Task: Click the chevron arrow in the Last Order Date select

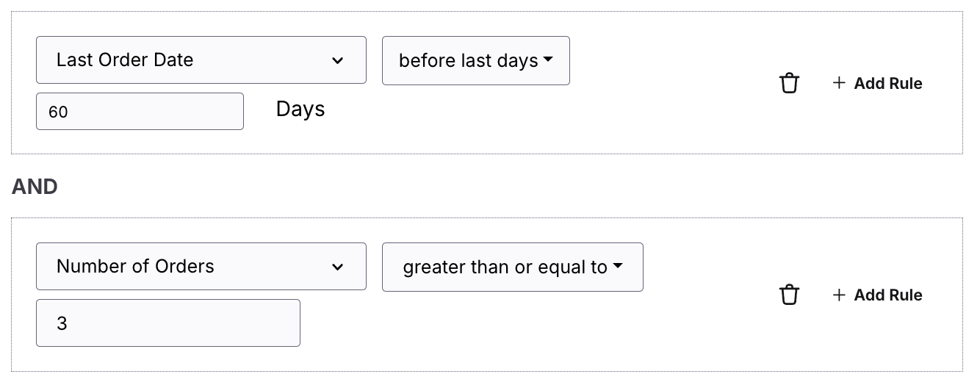Action: tap(337, 60)
